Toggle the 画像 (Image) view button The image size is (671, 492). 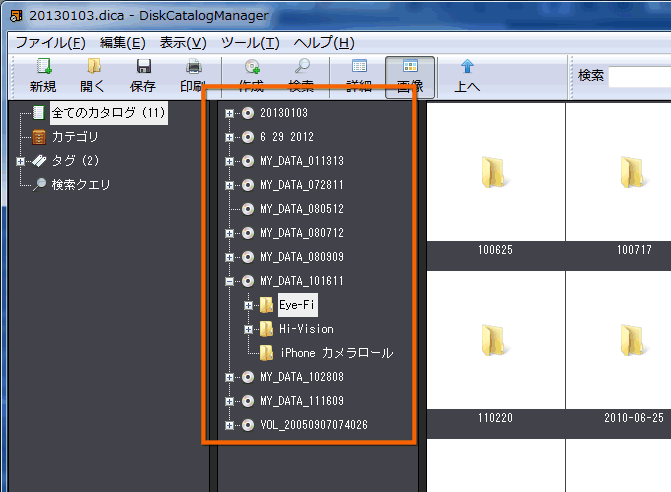[410, 77]
